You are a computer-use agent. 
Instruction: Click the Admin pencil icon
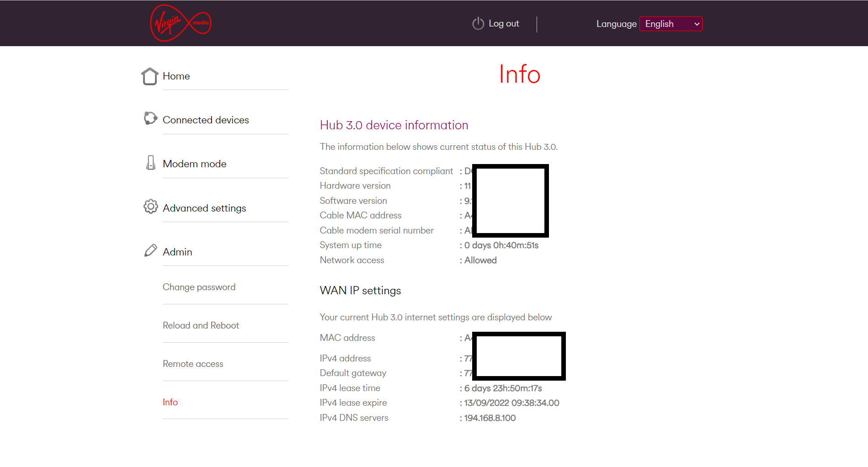(150, 250)
